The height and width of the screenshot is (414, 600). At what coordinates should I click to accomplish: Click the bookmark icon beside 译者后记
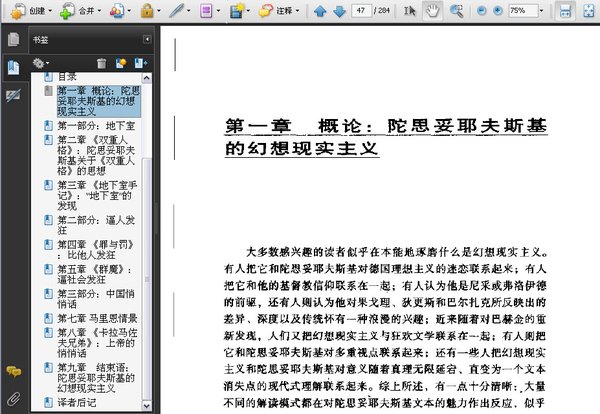click(48, 402)
